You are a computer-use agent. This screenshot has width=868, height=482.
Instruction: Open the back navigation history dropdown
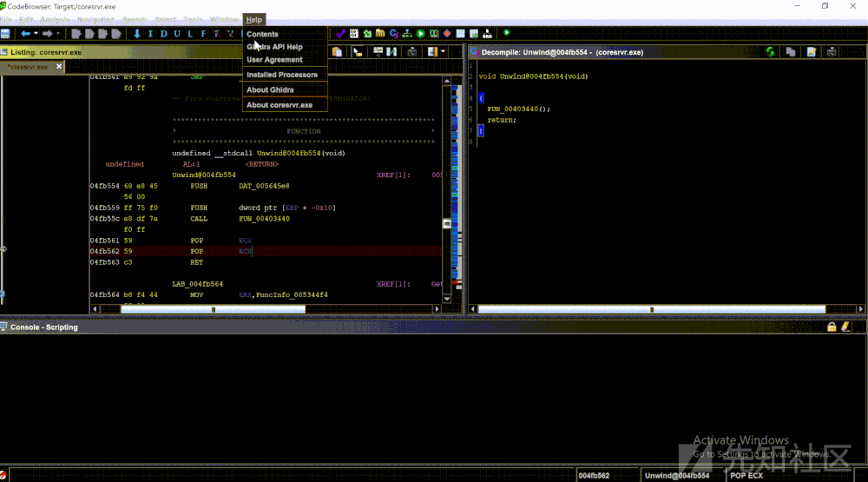point(36,34)
